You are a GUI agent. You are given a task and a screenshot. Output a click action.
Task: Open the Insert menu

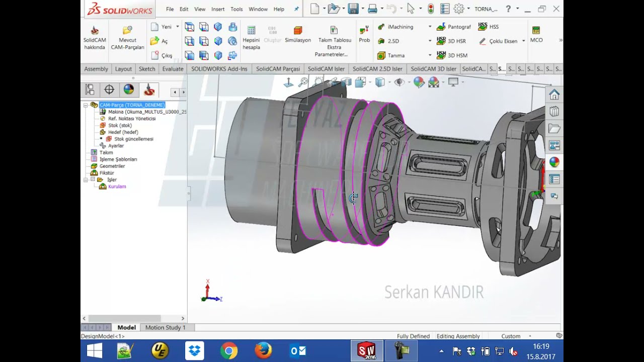tap(218, 9)
